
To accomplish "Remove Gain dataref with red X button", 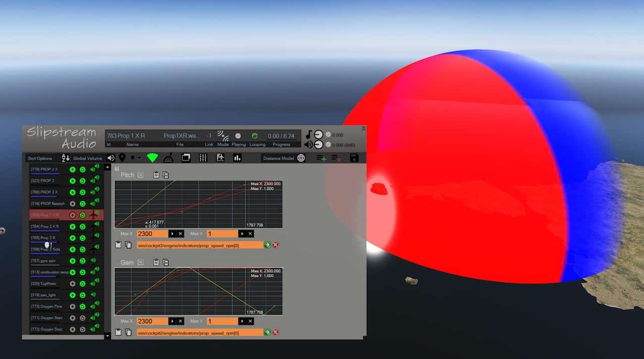I will (x=276, y=332).
